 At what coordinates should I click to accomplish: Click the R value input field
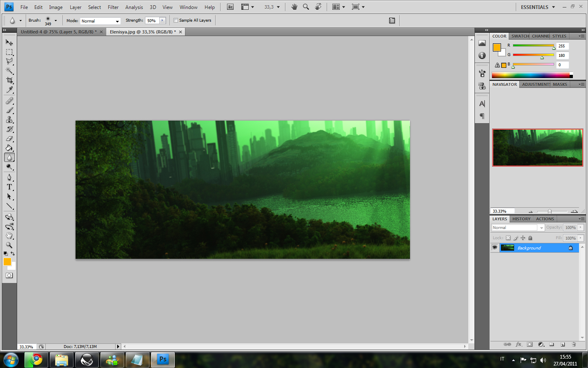coord(563,46)
